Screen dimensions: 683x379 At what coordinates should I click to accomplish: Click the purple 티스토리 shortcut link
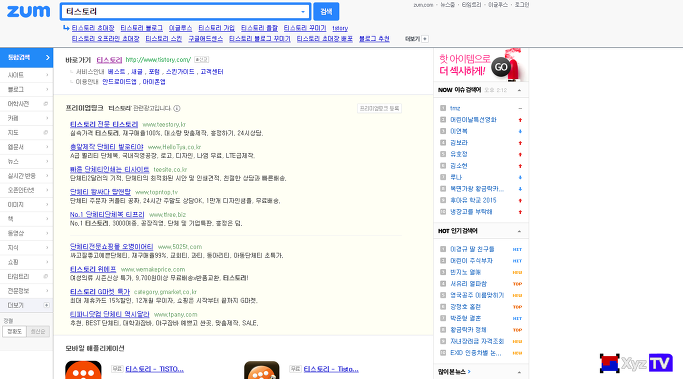click(109, 60)
